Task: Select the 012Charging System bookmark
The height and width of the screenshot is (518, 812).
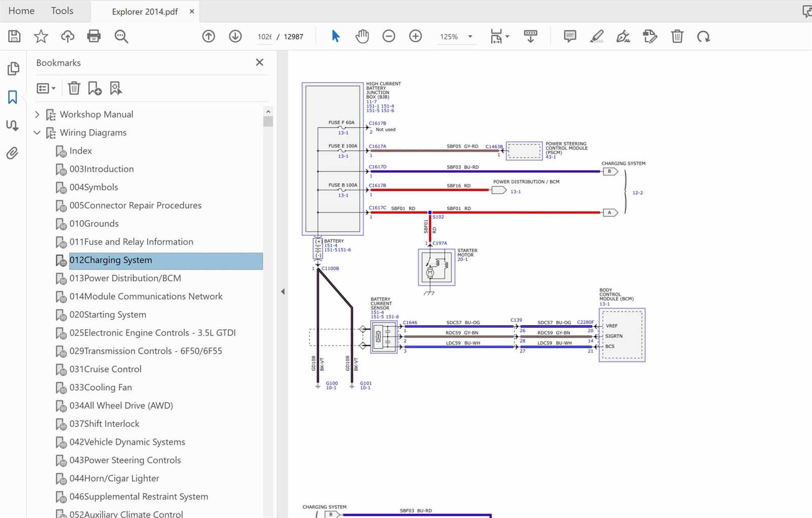Action: click(166, 260)
